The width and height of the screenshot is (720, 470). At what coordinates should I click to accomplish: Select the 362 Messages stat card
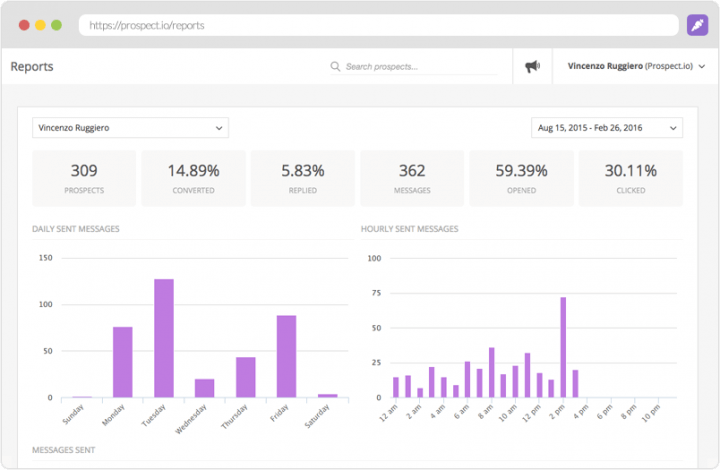click(412, 178)
